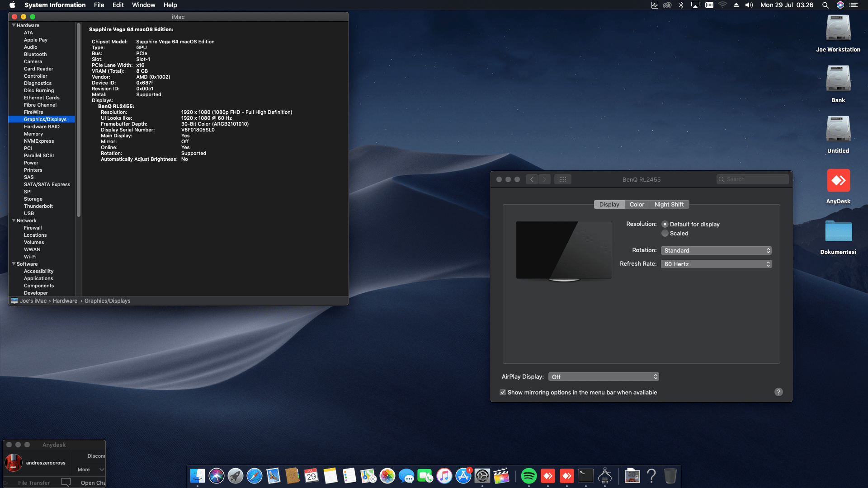868x488 pixels.
Task: Open Joe Workstation drive on desktop
Action: (838, 28)
